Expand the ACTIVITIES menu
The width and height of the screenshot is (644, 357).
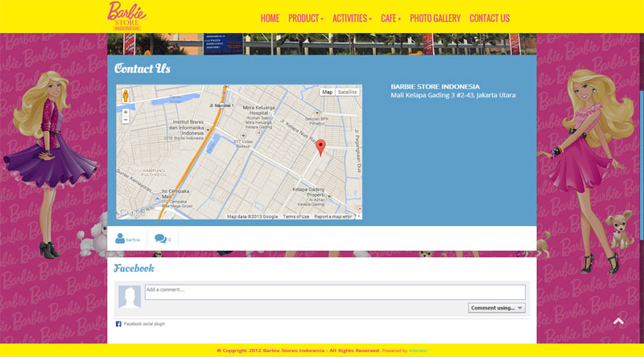point(352,18)
